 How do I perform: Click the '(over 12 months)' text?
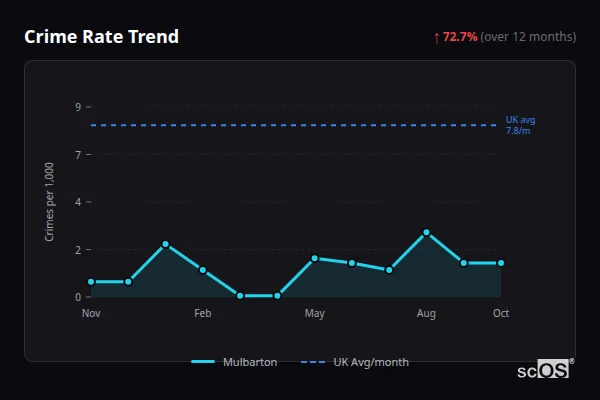coord(528,37)
